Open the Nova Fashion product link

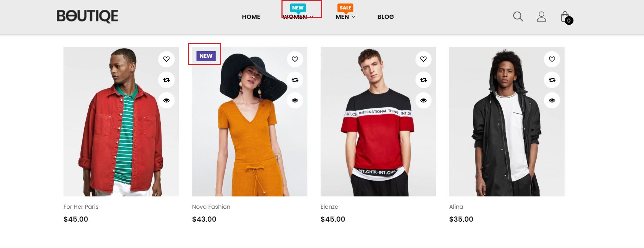211,207
